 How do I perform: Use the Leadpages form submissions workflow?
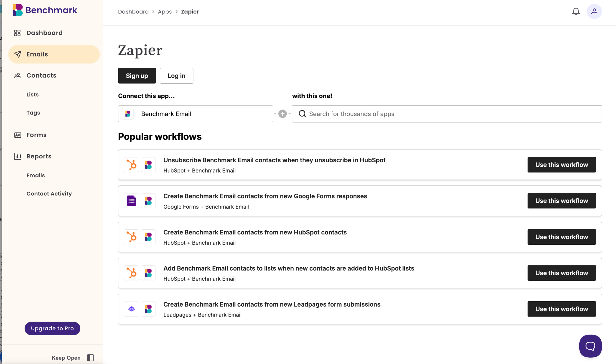coord(562,309)
